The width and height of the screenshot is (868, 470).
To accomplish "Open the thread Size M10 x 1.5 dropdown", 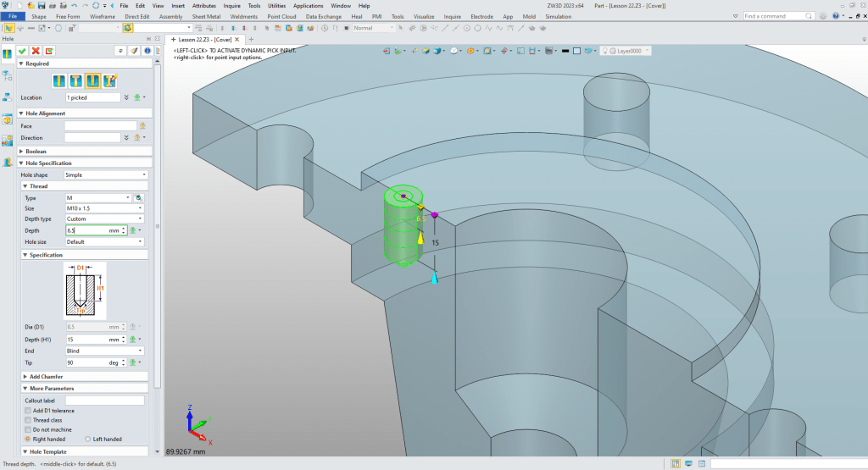I will click(x=104, y=208).
